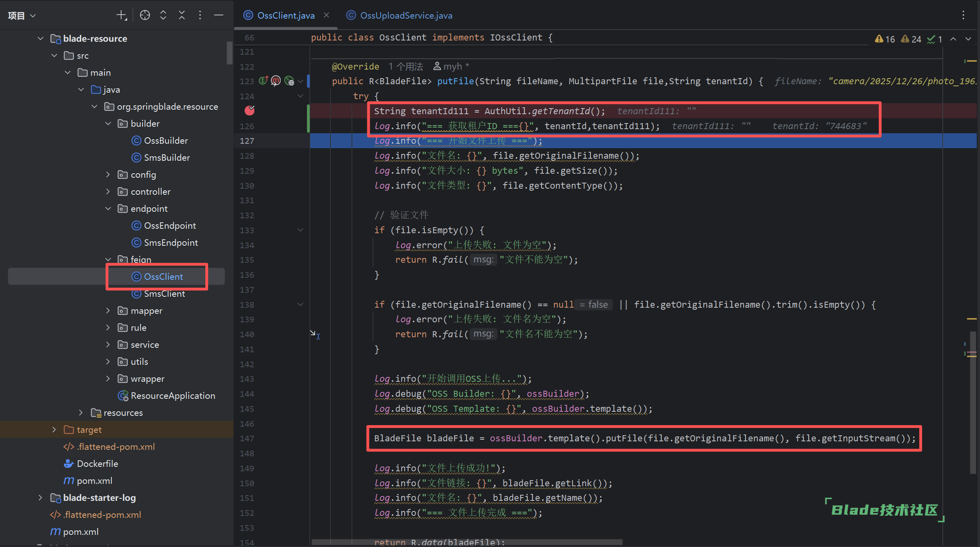The width and height of the screenshot is (980, 547).
Task: Click the 1 个用法 usages hint
Action: pos(405,66)
